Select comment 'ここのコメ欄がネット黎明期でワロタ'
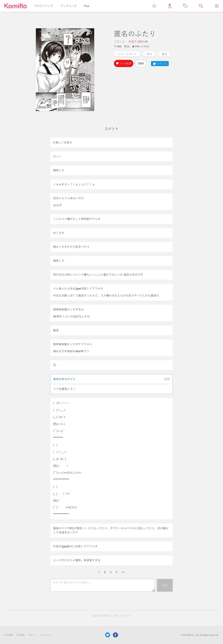 111,219
